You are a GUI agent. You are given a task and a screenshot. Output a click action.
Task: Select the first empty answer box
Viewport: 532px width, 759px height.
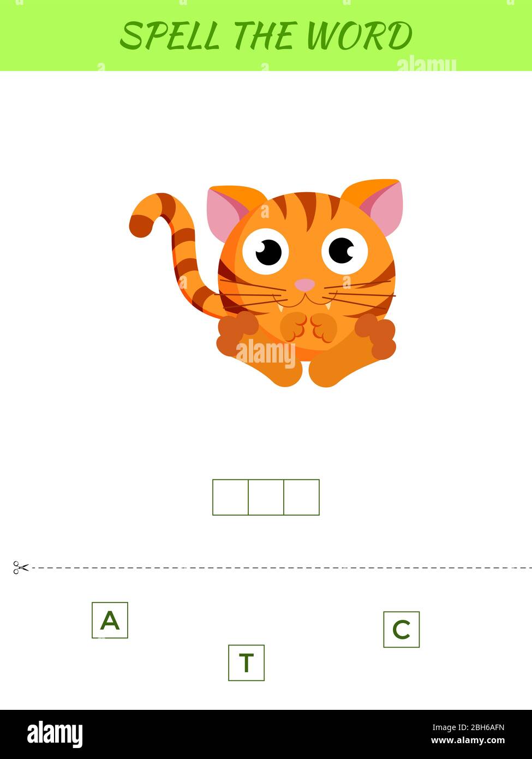230,497
